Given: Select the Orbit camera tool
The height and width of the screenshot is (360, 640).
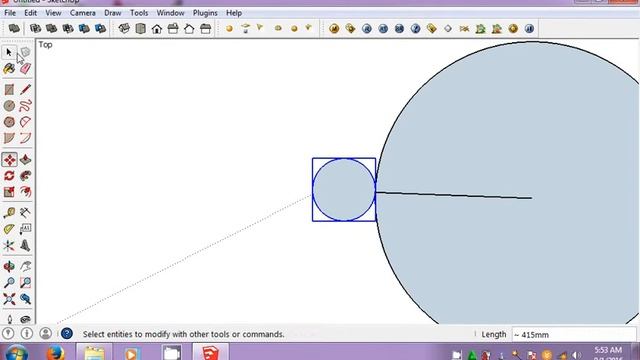Looking at the screenshot, I should pos(9,267).
